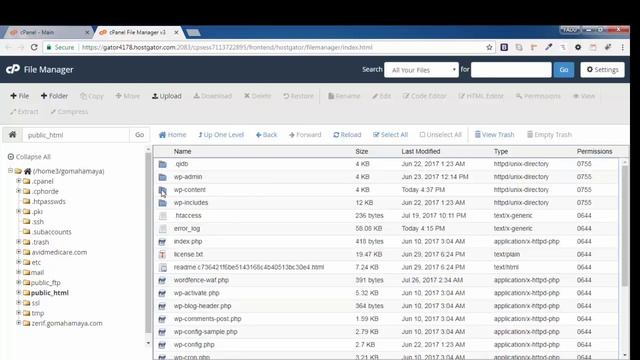Go to Home in file navigation bar
This screenshot has height=360, width=640.
click(x=172, y=135)
